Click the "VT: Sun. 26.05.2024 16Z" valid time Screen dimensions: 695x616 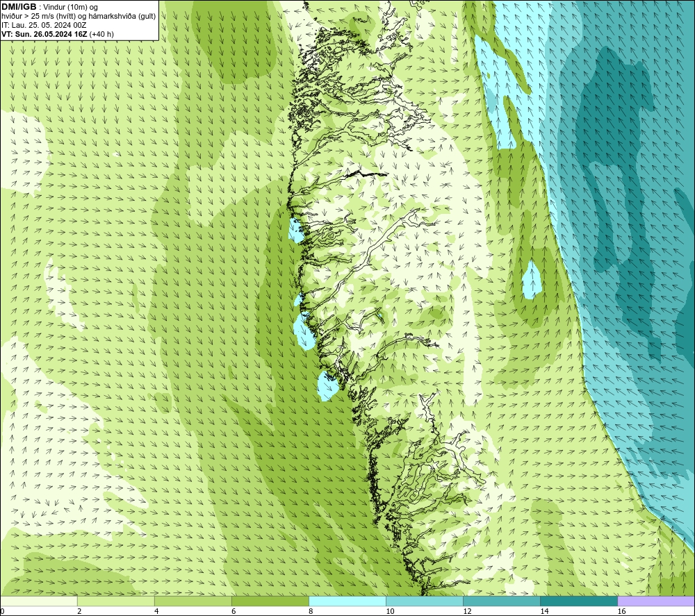pyautogui.click(x=44, y=34)
